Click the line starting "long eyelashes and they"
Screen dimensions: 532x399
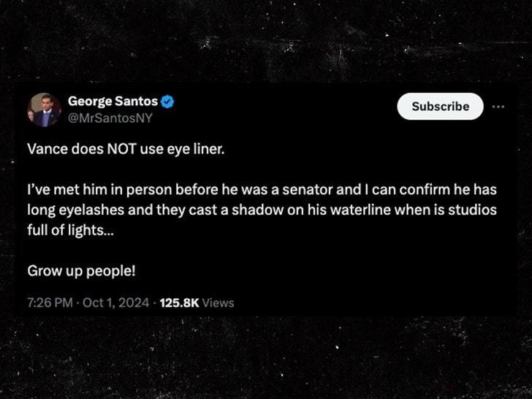[262, 210]
